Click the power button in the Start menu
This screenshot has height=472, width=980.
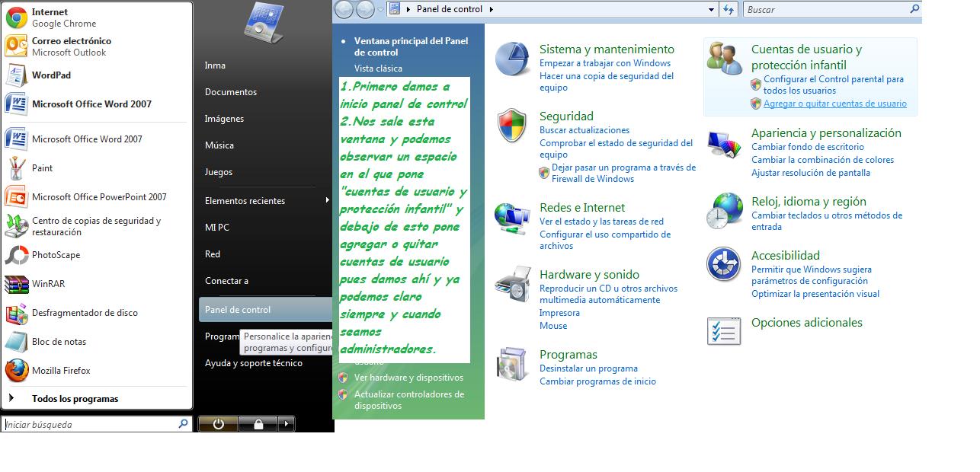point(218,424)
